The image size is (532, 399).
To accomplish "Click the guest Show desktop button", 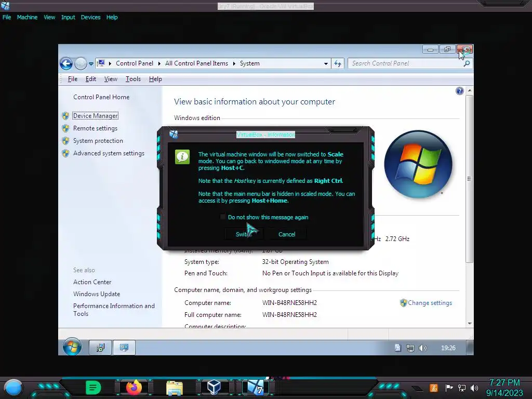I will pos(470,348).
